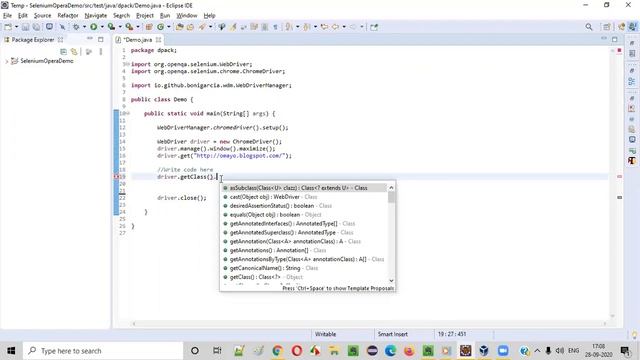Expand the SeleniumOperaDemo project node
This screenshot has width=640, height=360.
[7, 61]
